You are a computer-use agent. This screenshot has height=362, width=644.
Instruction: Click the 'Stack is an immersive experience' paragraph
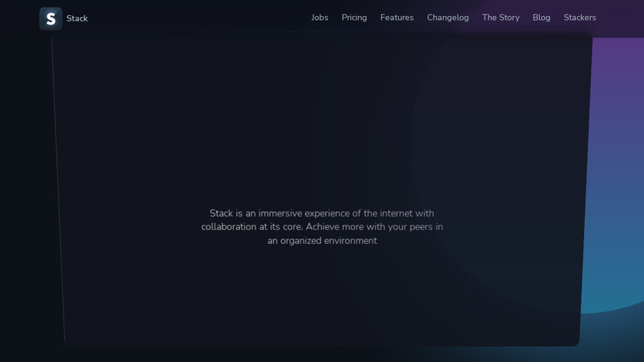pos(322,227)
